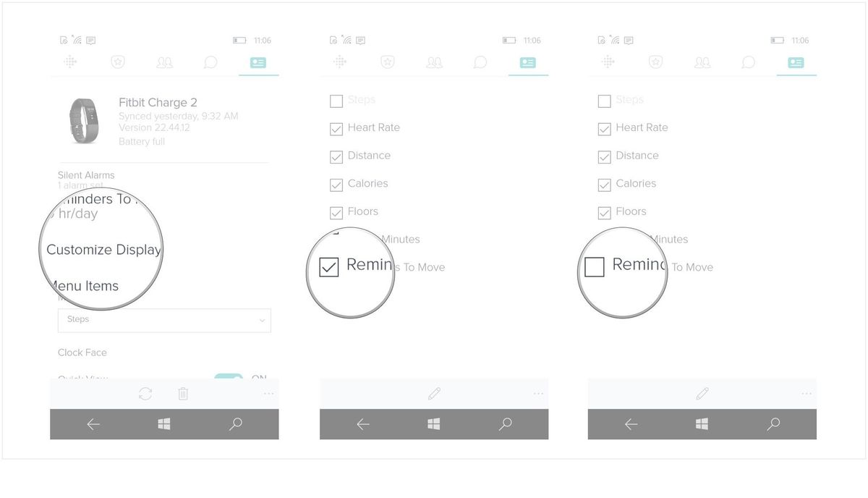Tap back arrow on left phone navbar

pos(93,424)
